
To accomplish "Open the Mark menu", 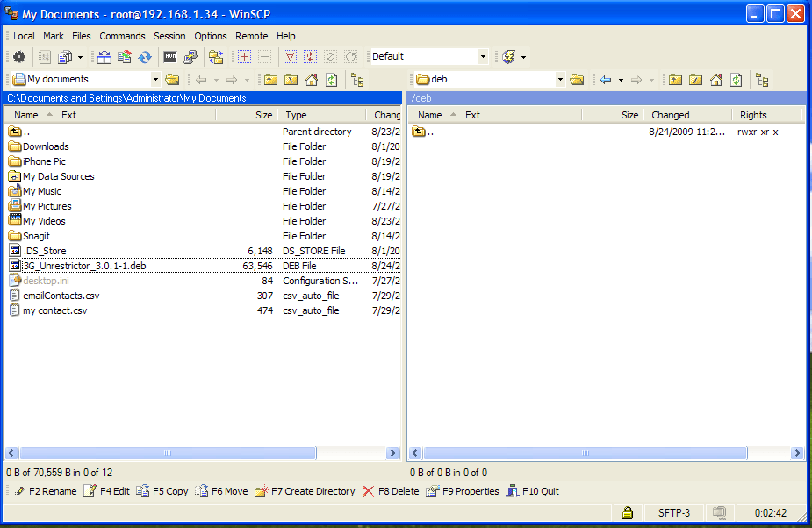I will pos(54,36).
